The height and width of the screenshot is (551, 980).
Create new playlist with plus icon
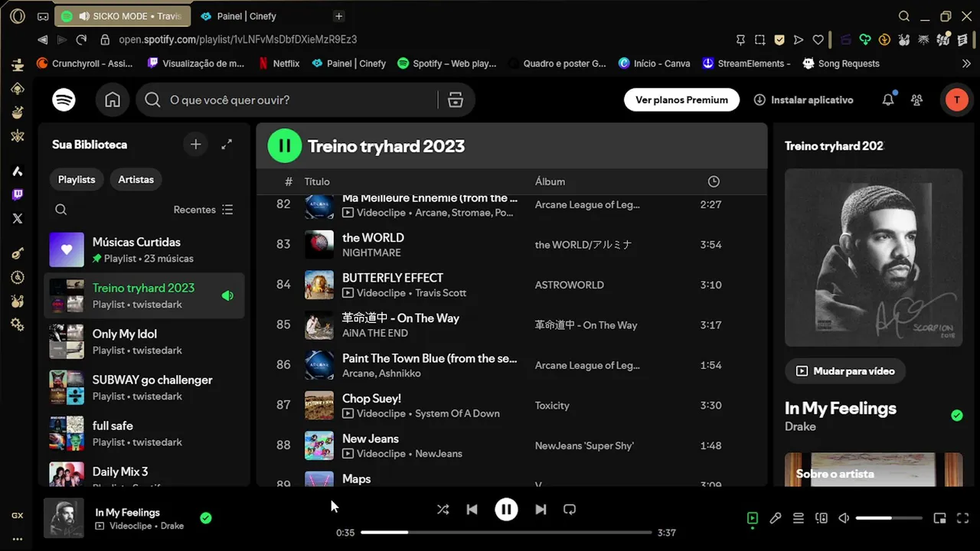196,145
